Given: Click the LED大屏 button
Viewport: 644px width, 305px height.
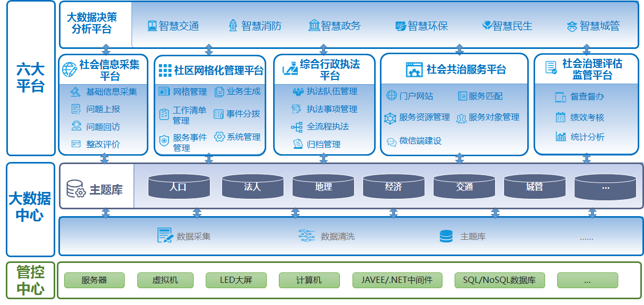Looking at the screenshot, I should pyautogui.click(x=236, y=280).
